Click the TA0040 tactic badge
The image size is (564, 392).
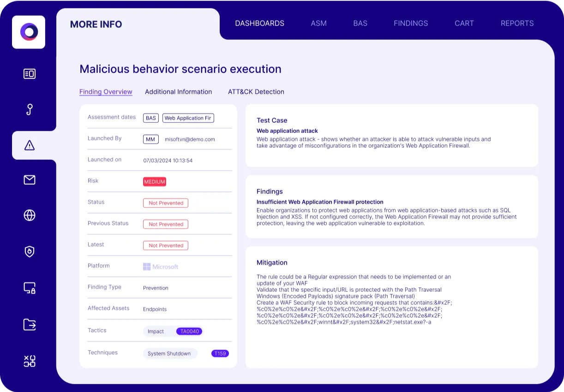(x=189, y=332)
